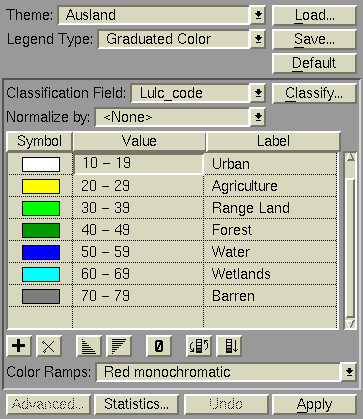363x419 pixels.
Task: Open the Legend Type dropdown arrow
Action: pos(258,39)
